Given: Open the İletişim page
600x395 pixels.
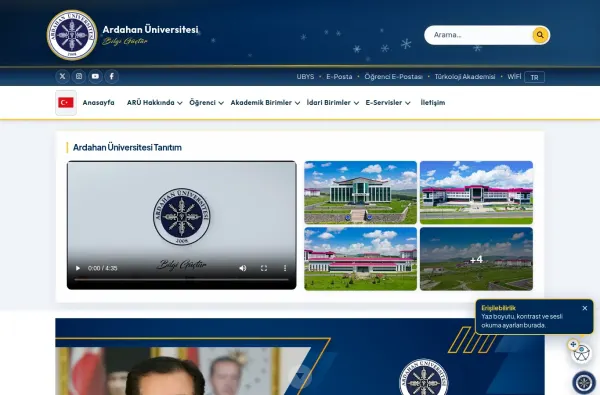Looking at the screenshot, I should pyautogui.click(x=433, y=103).
